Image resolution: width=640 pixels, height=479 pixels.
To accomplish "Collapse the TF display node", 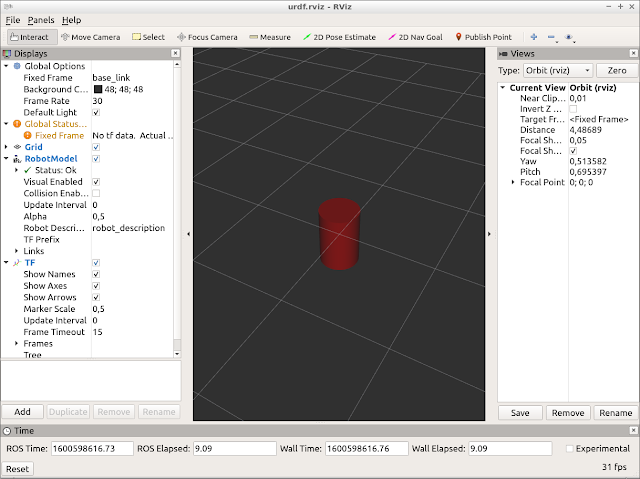I will (x=6, y=263).
